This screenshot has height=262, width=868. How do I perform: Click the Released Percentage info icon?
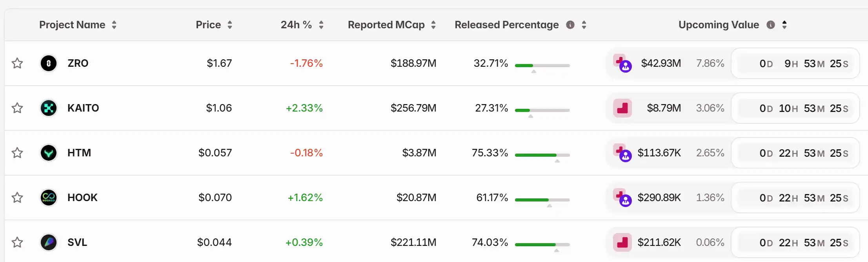[570, 25]
